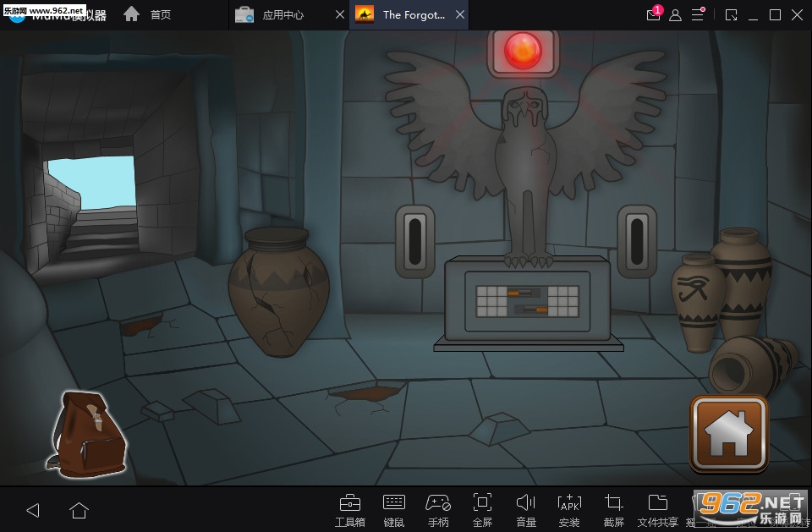The image size is (812, 532).
Task: Tap the house home button in game
Action: (728, 434)
